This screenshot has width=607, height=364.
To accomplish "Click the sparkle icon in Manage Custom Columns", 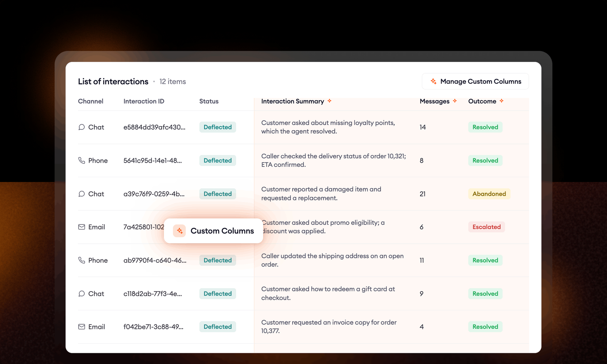I will point(433,81).
